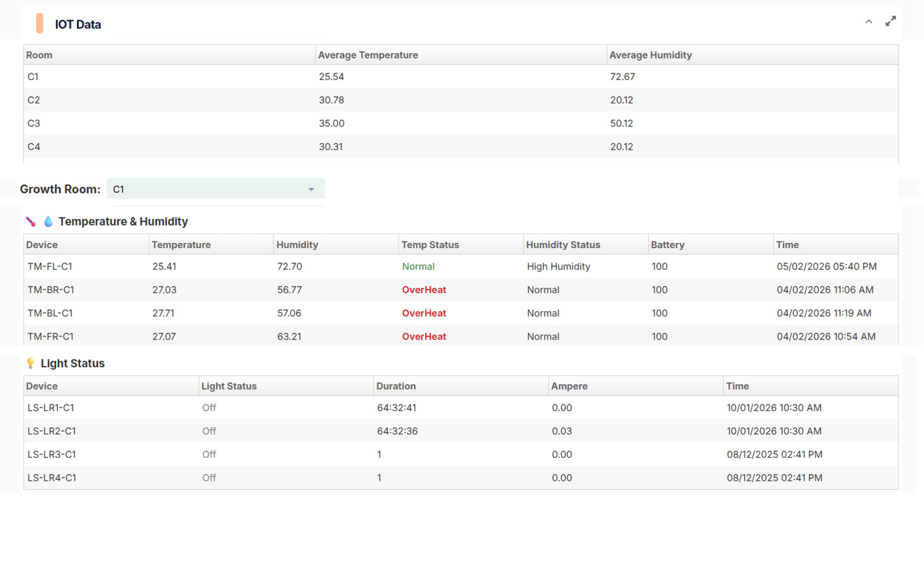Click OverHeat status of TM-BL-C1

pos(424,313)
